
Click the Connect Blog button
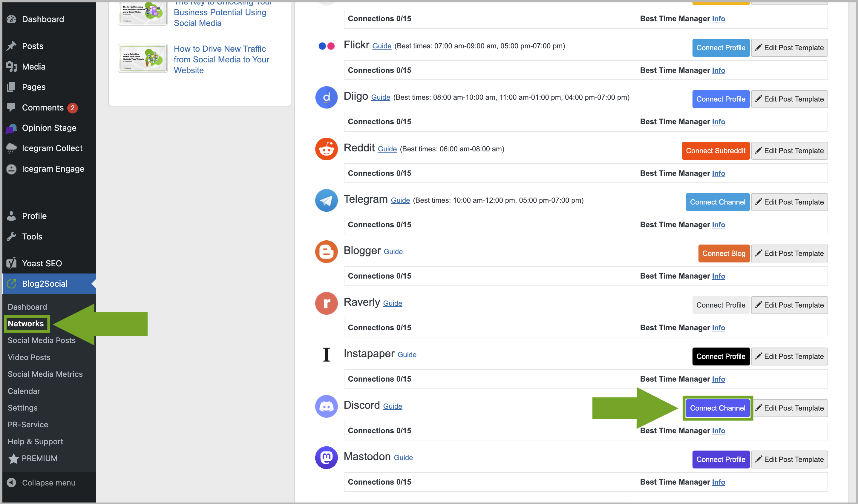[724, 253]
